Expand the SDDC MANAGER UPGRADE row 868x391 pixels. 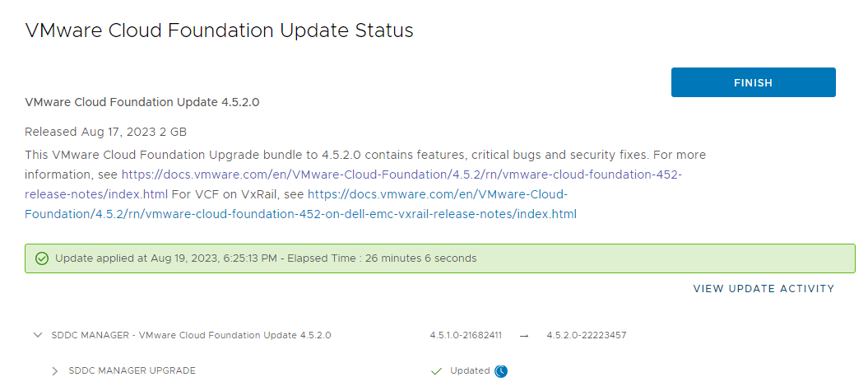click(55, 371)
